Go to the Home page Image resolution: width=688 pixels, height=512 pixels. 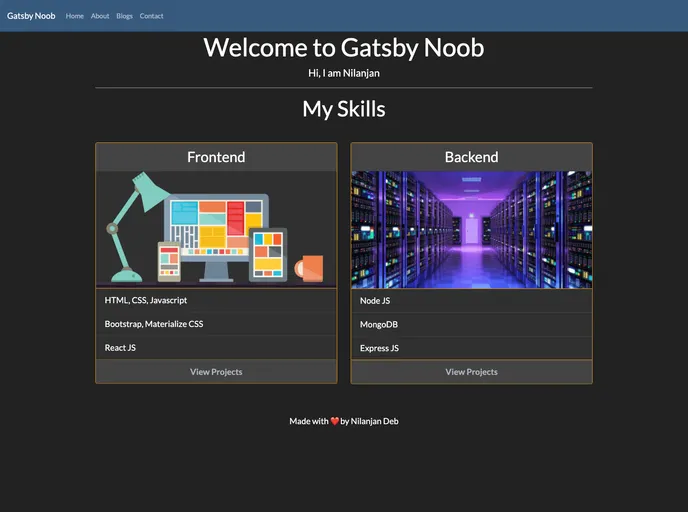click(75, 16)
